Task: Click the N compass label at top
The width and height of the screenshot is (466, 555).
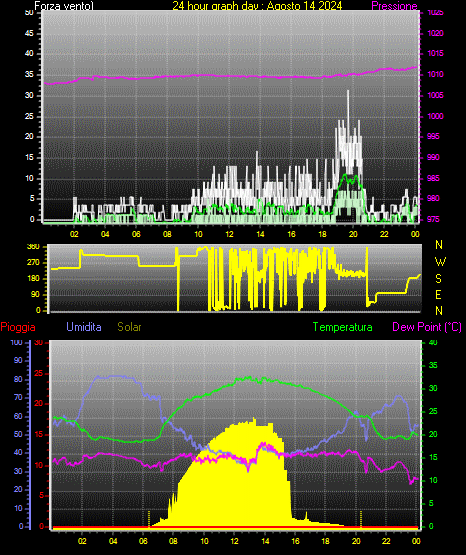Action: tap(439, 245)
